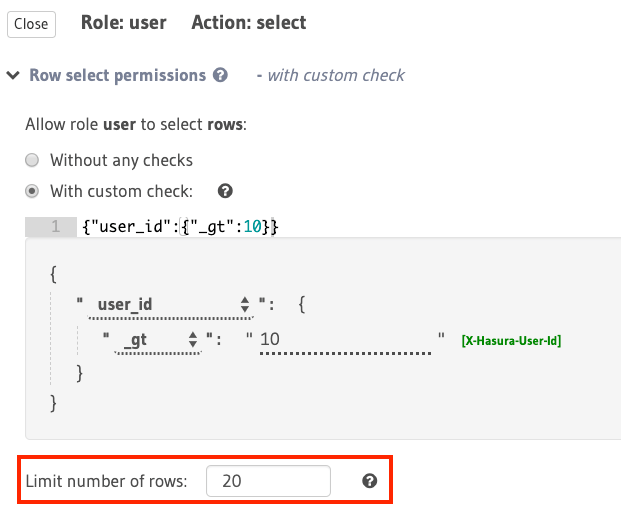Click the italic '- with custom check' summary

tap(330, 75)
